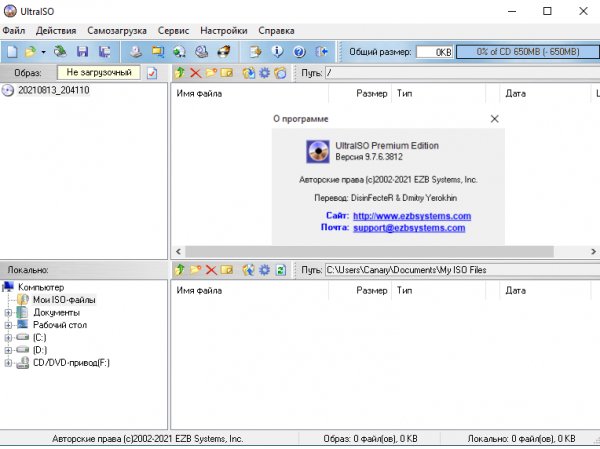Screen dimensions: 600x449
Task: Click the Общий размер 0KB field
Action: (x=434, y=52)
